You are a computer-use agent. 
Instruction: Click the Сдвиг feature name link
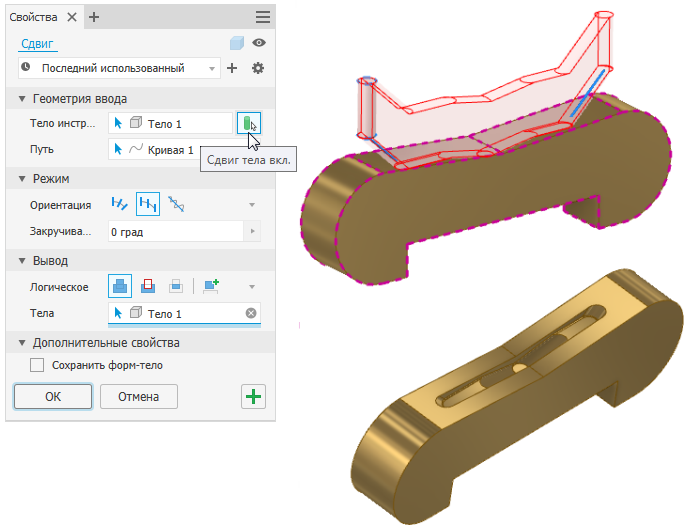coord(37,44)
